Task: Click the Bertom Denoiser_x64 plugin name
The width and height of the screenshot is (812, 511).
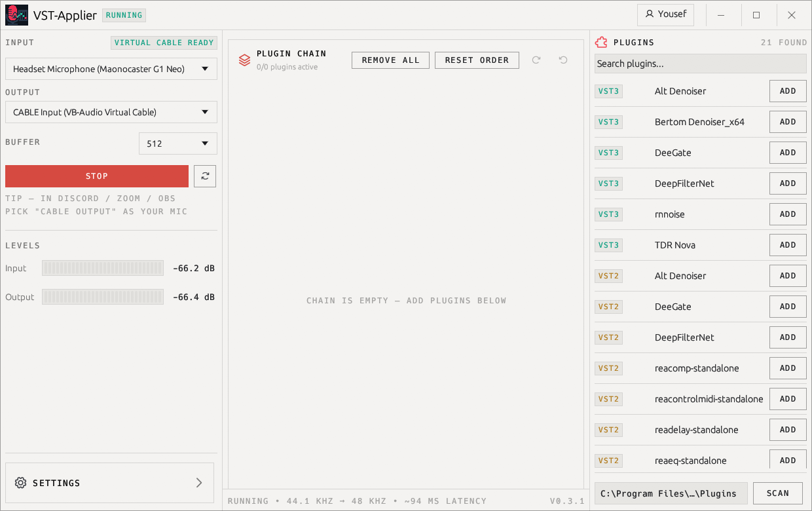Action: pyautogui.click(x=699, y=122)
